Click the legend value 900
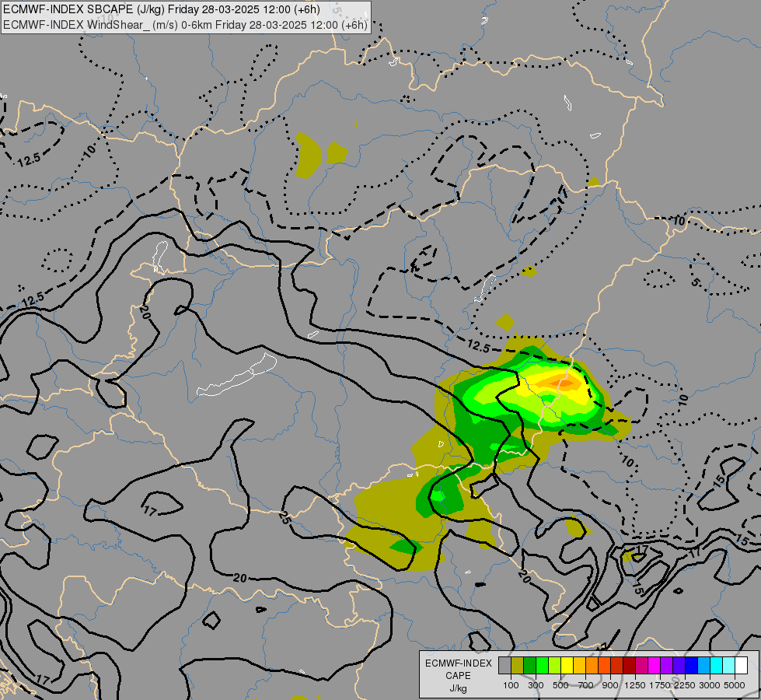 pos(610,685)
